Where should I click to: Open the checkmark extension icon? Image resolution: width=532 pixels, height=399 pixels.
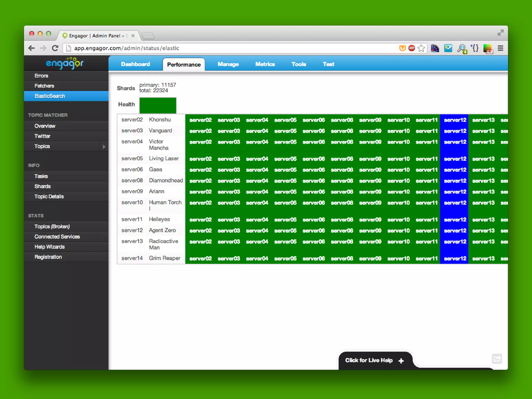tap(448, 48)
